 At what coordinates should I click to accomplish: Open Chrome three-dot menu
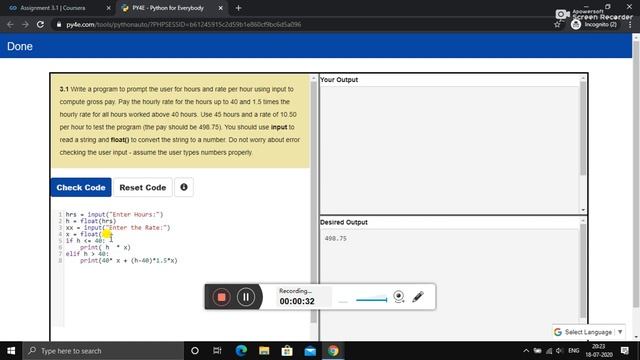630,24
